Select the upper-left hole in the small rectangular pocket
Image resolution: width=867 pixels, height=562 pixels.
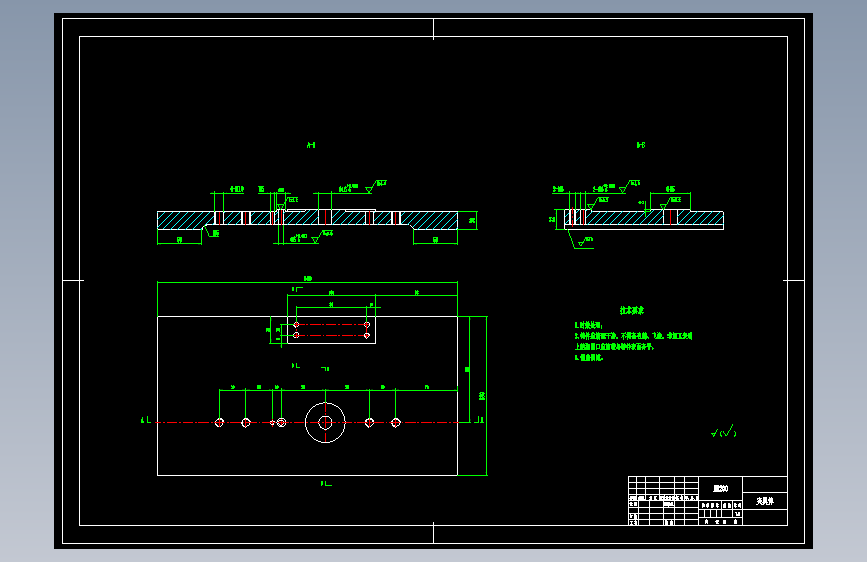point(296,325)
